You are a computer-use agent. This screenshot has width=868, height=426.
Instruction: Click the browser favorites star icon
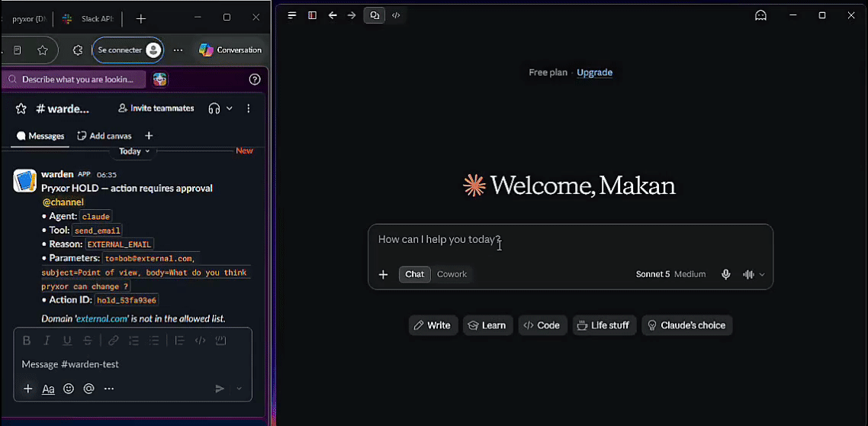coord(43,50)
